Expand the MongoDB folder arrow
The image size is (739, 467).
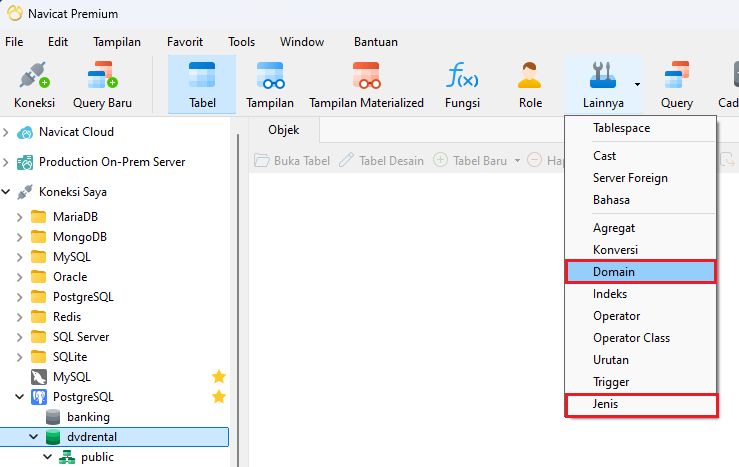19,237
